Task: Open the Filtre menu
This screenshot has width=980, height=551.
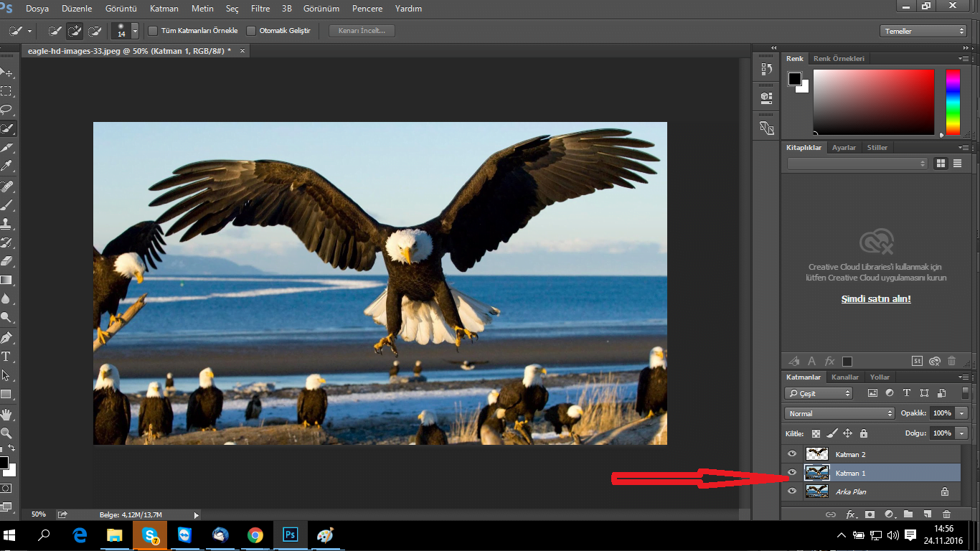Action: tap(260, 9)
